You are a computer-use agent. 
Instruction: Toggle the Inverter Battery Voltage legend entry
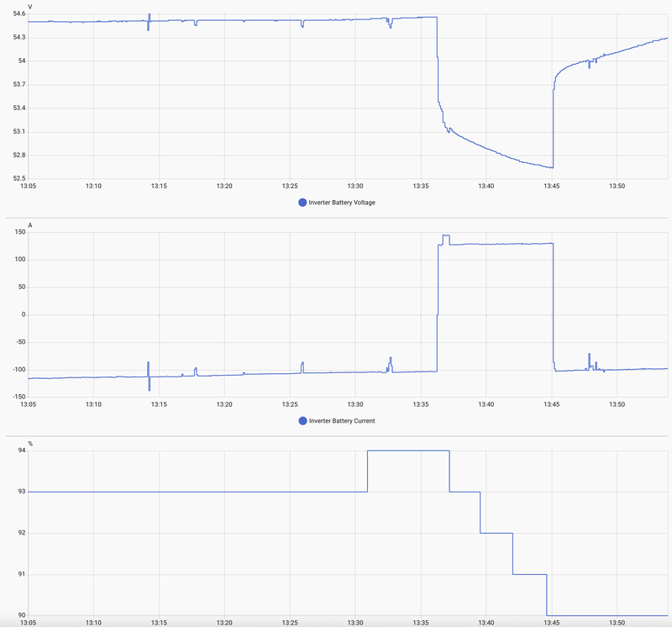point(337,203)
